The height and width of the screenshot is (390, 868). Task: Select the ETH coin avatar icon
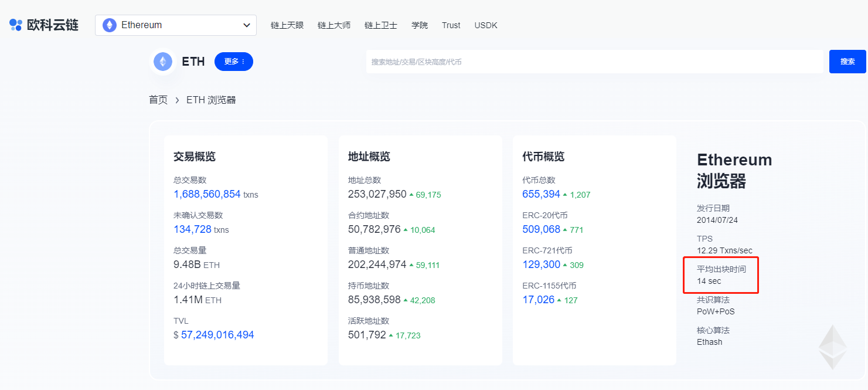[x=163, y=61]
